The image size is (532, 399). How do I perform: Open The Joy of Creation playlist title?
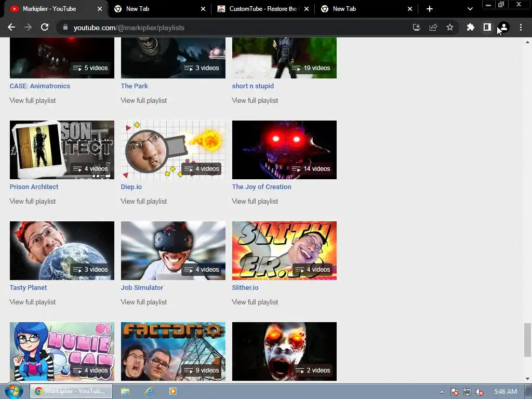(262, 187)
